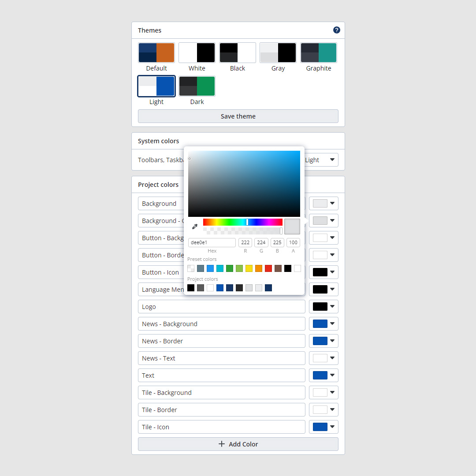Viewport: 476px width, 476px height.
Task: Apply the Dark theme
Action: click(x=197, y=86)
